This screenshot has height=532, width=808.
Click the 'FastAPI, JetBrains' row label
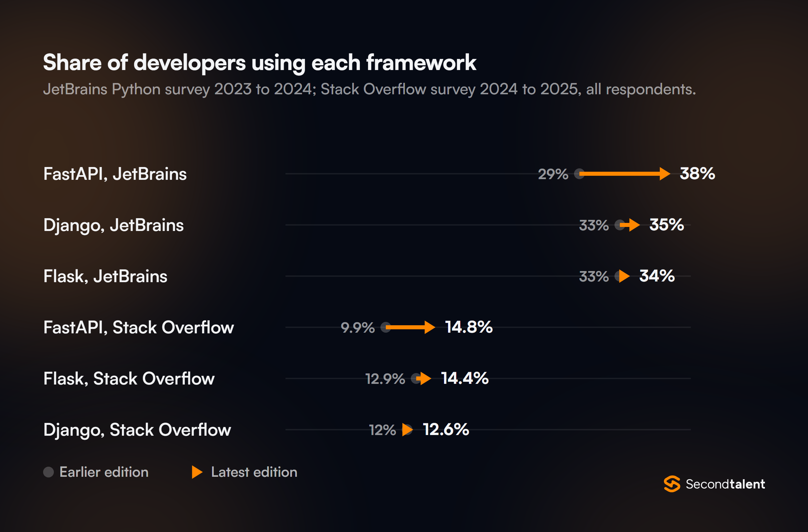tap(115, 174)
